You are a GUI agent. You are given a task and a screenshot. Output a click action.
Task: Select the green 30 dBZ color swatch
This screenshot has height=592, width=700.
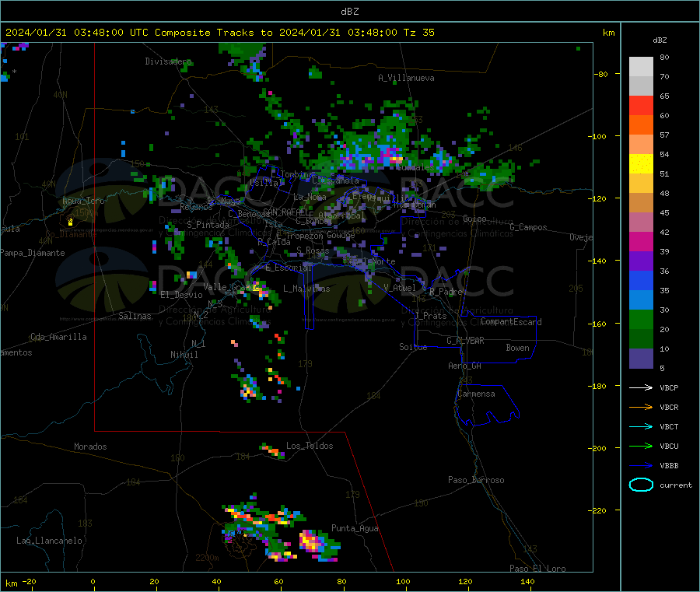[x=641, y=319]
